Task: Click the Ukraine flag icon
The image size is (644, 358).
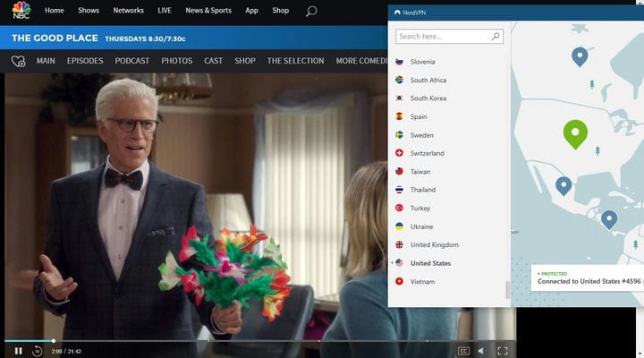Action: (399, 226)
